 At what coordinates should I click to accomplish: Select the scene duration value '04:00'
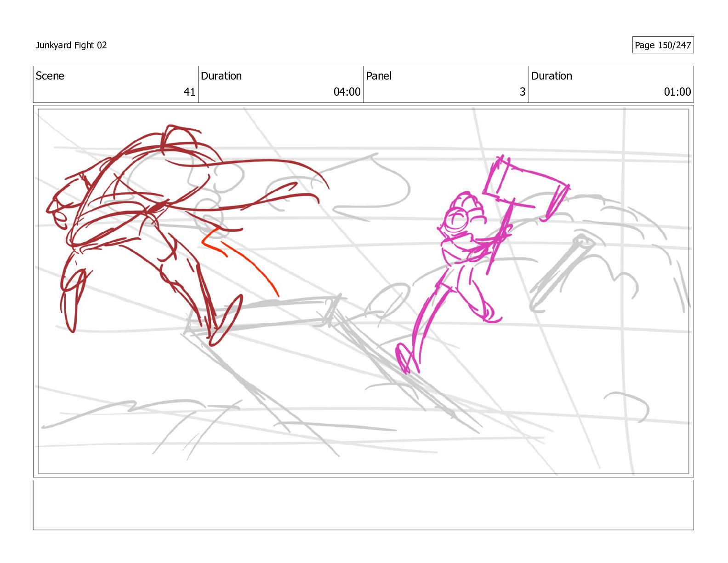coord(347,92)
